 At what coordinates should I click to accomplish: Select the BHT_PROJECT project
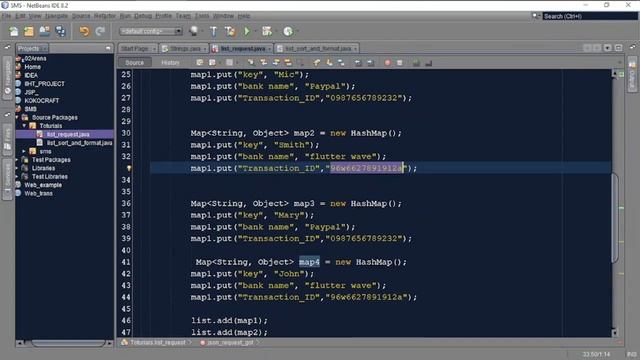pos(44,84)
